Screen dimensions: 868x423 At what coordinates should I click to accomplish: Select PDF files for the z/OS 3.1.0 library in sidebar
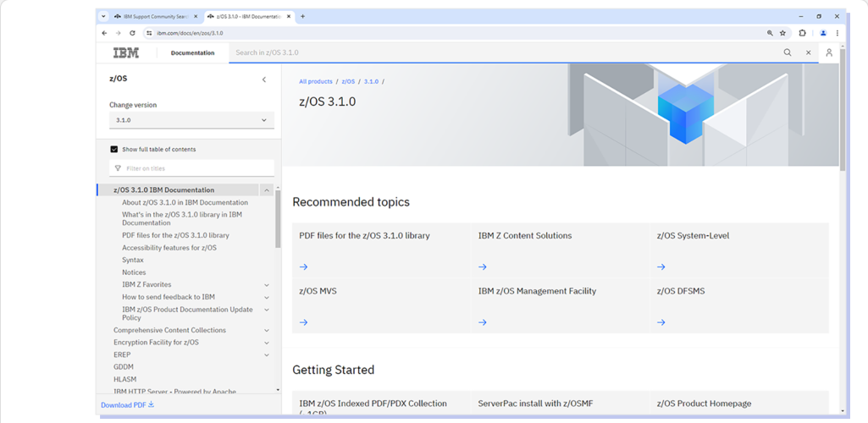[x=175, y=235]
